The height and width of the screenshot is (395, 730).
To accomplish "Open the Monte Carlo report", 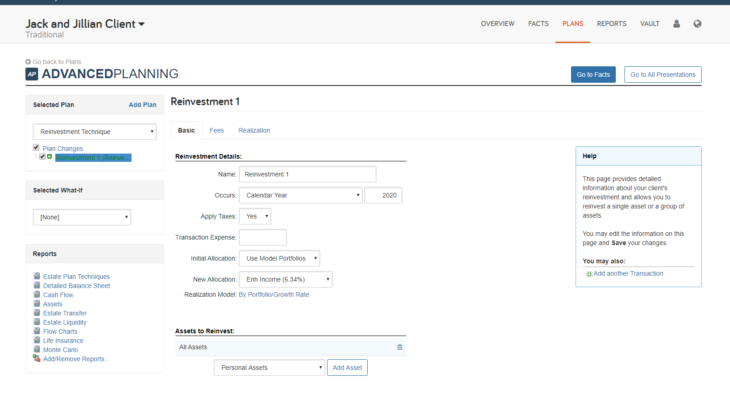I will [61, 350].
